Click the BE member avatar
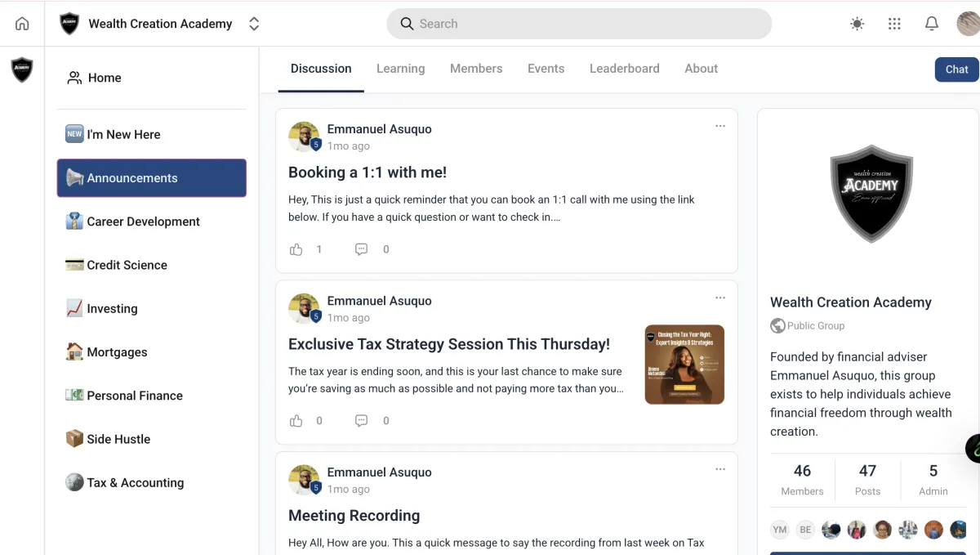This screenshot has height=555, width=980. coord(805,530)
